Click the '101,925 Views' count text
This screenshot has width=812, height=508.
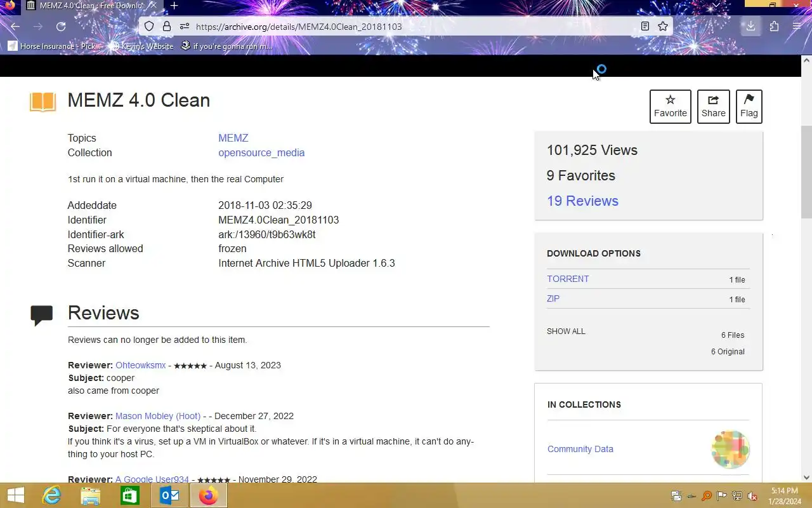(592, 150)
